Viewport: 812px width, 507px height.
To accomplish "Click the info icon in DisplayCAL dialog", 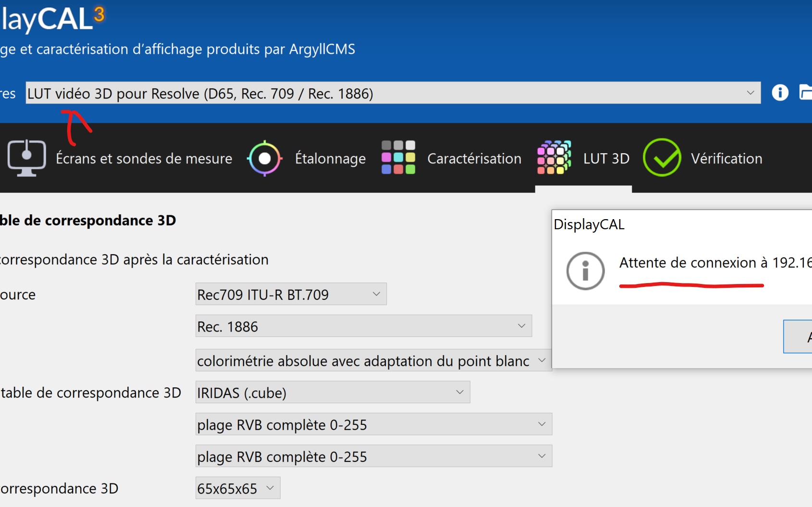I will pos(585,271).
